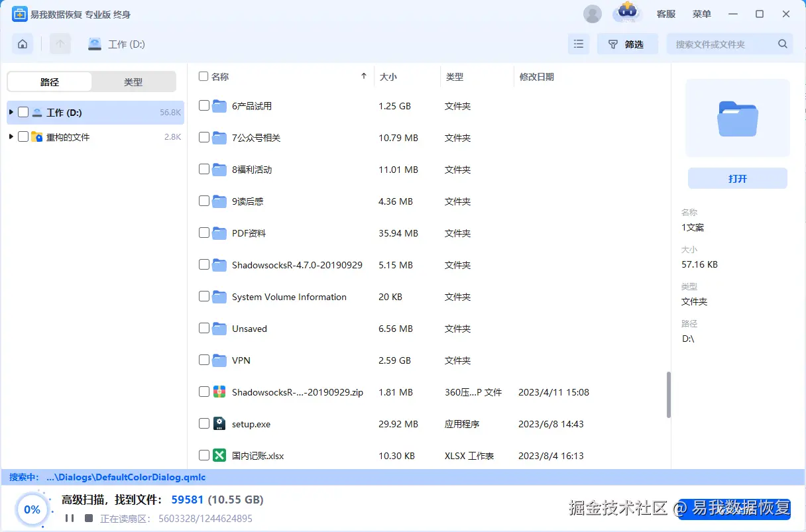
Task: Expand the 工作 (D:) tree node
Action: coord(11,113)
